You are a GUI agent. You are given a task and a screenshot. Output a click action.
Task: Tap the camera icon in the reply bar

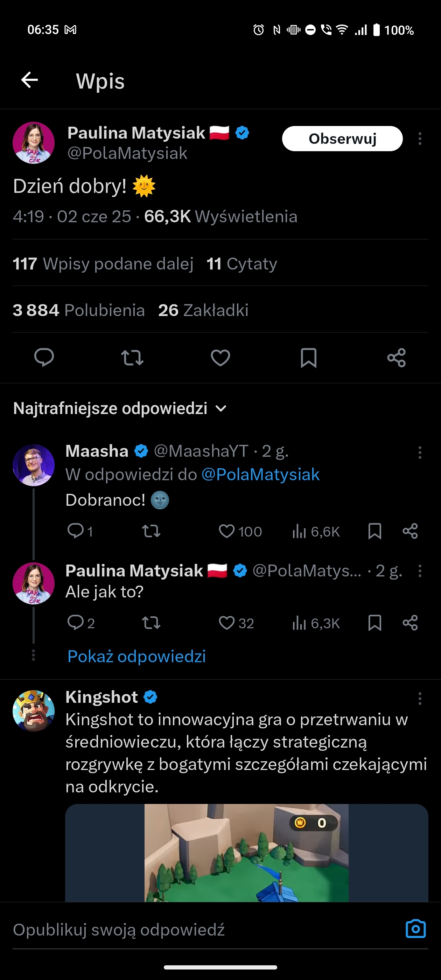coord(415,929)
